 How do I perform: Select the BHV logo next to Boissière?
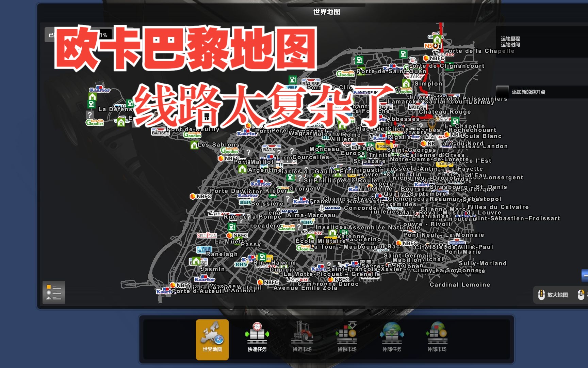pyautogui.click(x=245, y=202)
